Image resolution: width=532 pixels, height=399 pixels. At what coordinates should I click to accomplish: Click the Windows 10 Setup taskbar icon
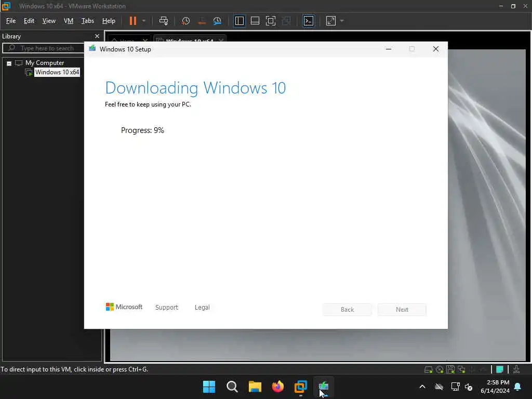click(x=324, y=387)
